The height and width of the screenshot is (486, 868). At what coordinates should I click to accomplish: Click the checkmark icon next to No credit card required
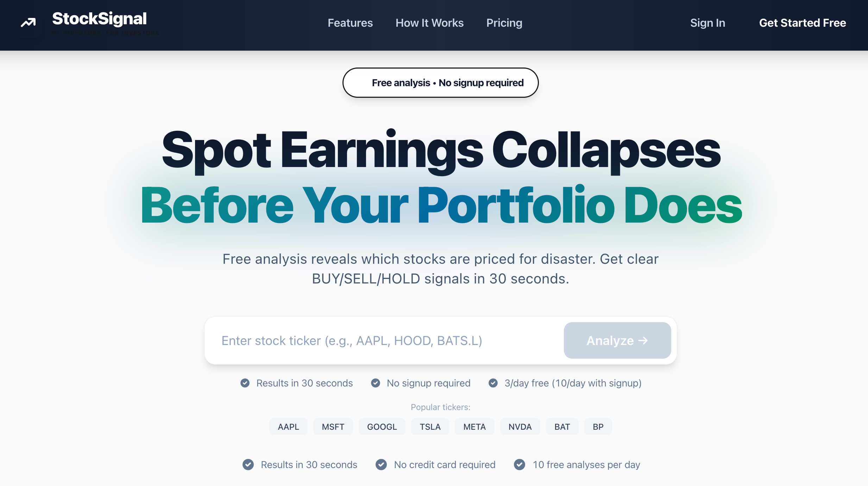click(x=381, y=465)
